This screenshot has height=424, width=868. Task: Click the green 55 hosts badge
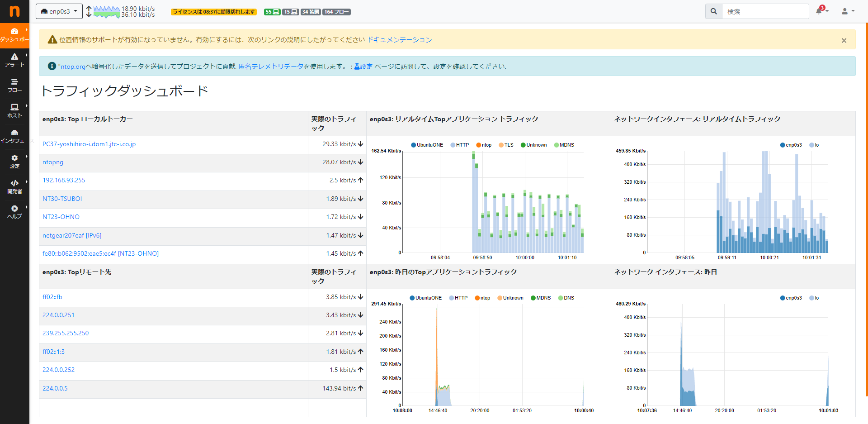pos(272,12)
